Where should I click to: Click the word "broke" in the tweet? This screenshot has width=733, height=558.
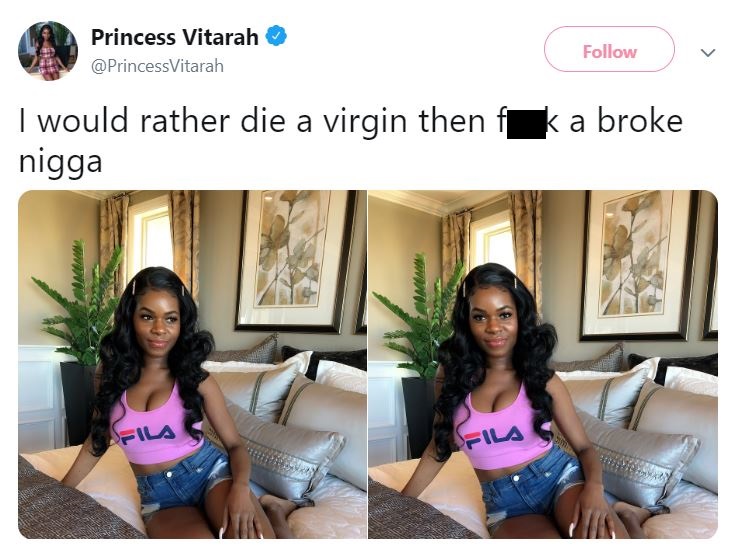[640, 121]
